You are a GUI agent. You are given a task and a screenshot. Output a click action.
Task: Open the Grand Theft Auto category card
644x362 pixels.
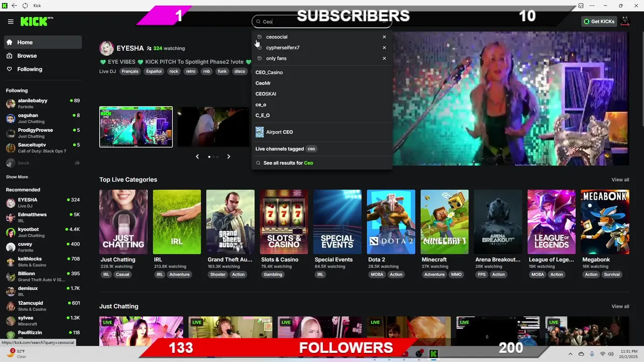click(x=230, y=222)
